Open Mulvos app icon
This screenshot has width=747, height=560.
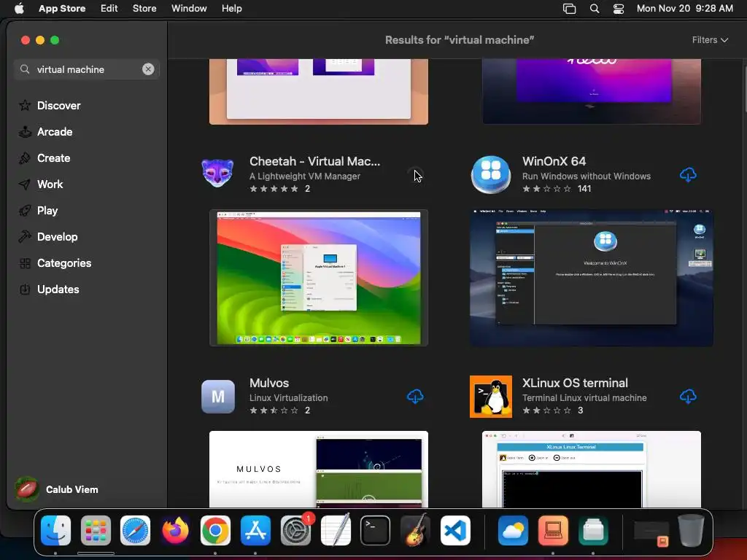pos(217,396)
